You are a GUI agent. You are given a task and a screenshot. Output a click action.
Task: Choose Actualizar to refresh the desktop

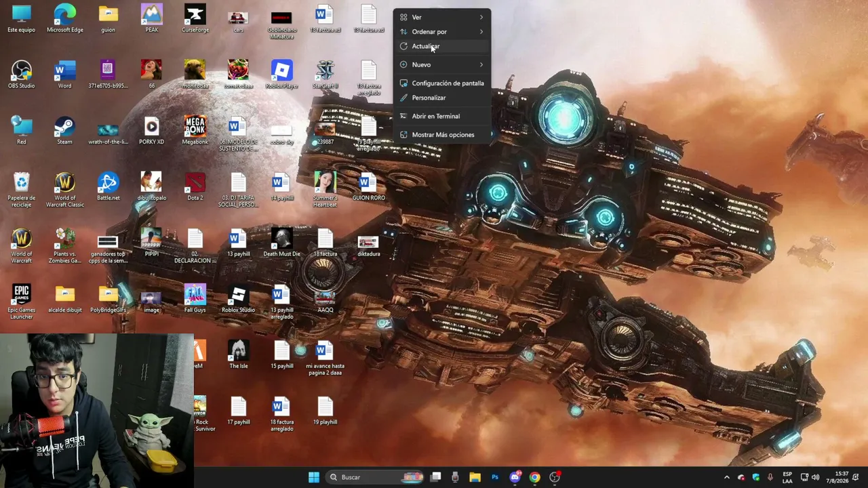[x=441, y=46]
